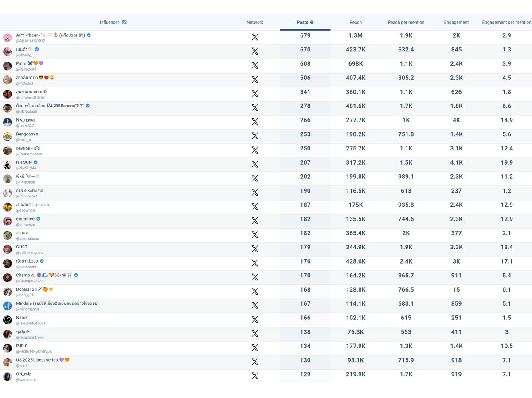The image size is (532, 398).
Task: Click X network icon in @Patttamaporn row
Action: pos(255,150)
